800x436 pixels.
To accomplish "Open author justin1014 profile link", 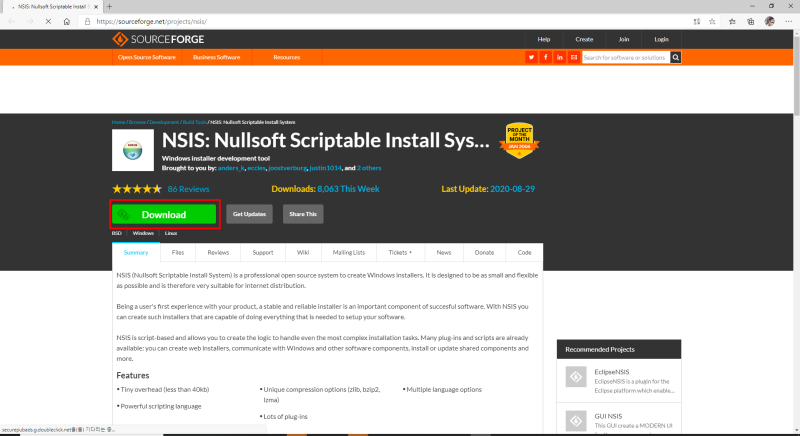I will click(326, 168).
